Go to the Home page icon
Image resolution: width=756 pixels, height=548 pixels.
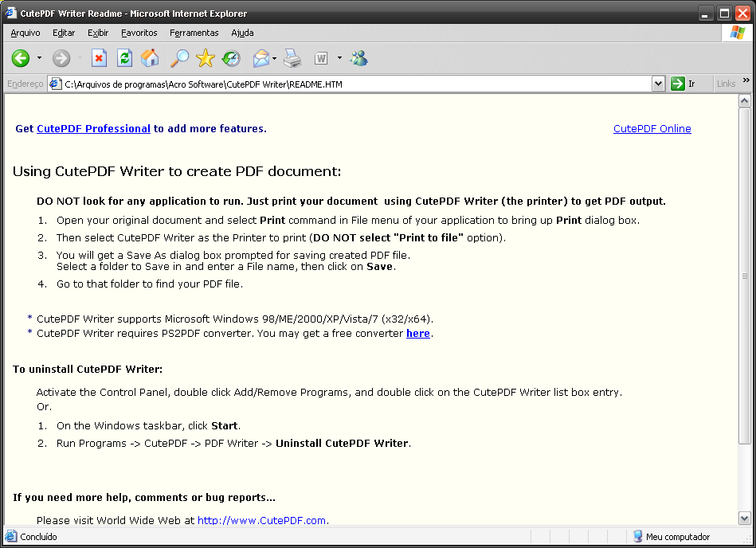pos(150,58)
